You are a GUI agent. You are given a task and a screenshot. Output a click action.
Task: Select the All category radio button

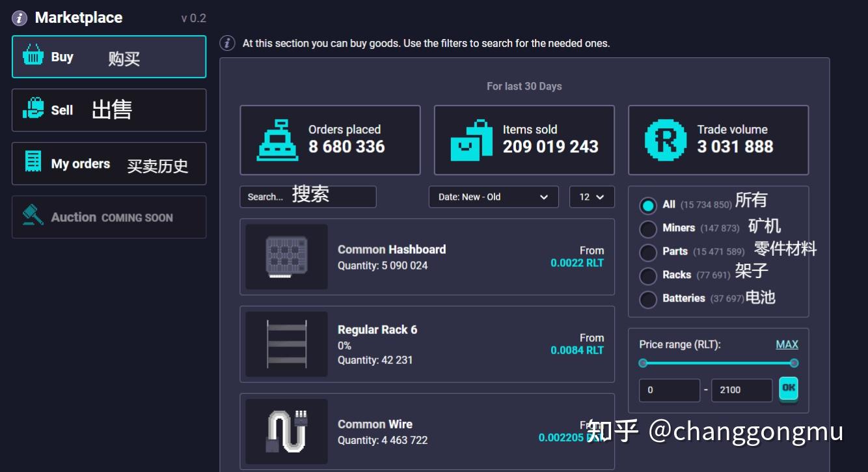point(648,204)
